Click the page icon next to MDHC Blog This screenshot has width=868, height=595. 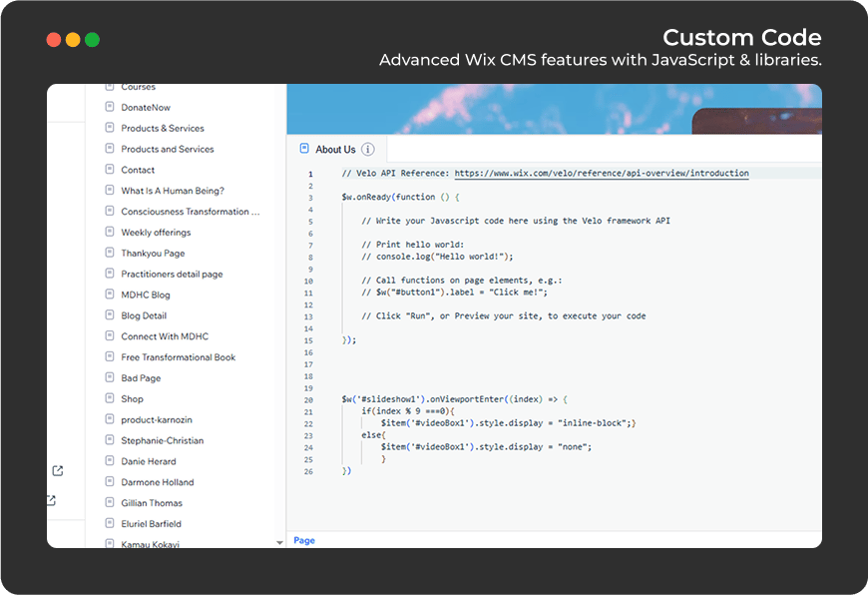click(x=110, y=295)
